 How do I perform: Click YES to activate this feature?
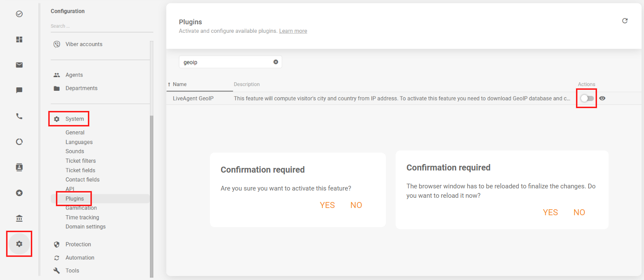327,205
